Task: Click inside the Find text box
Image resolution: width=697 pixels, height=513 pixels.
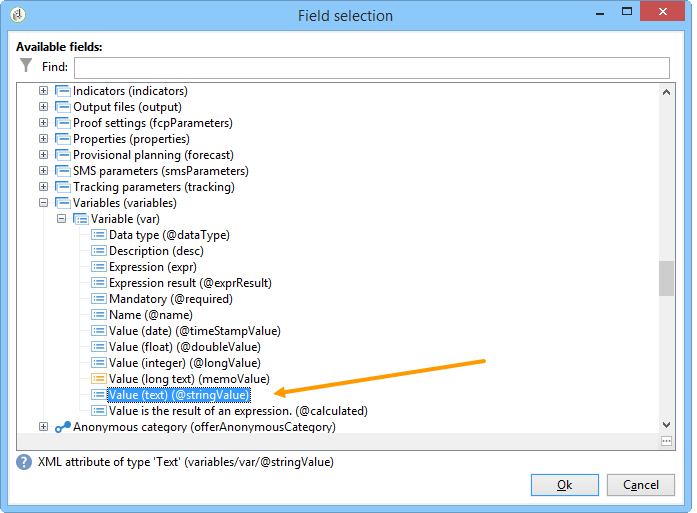Action: tap(372, 68)
